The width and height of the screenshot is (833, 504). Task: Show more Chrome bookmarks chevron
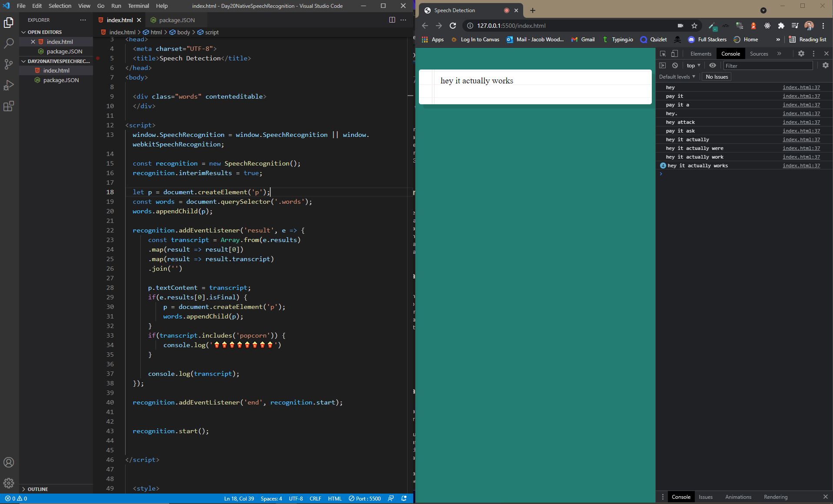tap(778, 40)
